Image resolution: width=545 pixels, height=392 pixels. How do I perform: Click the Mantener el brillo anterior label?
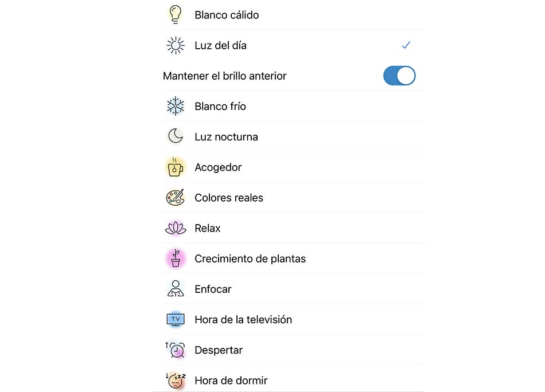point(224,76)
